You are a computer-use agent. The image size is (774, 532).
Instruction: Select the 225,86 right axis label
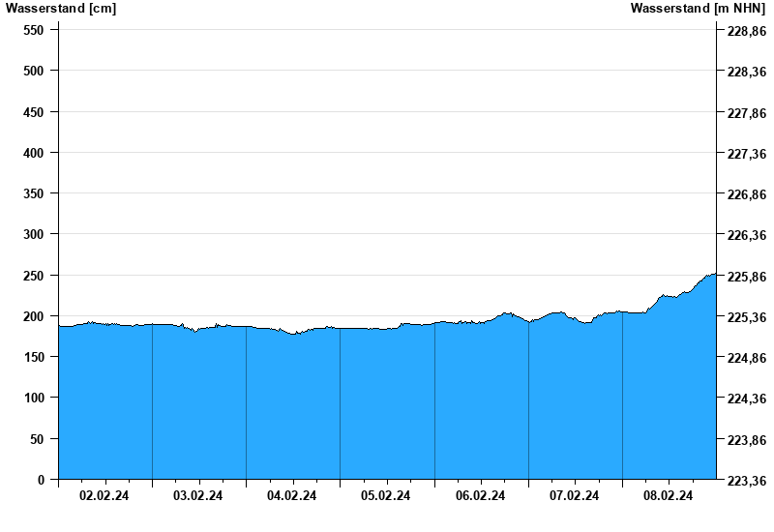[x=746, y=277]
